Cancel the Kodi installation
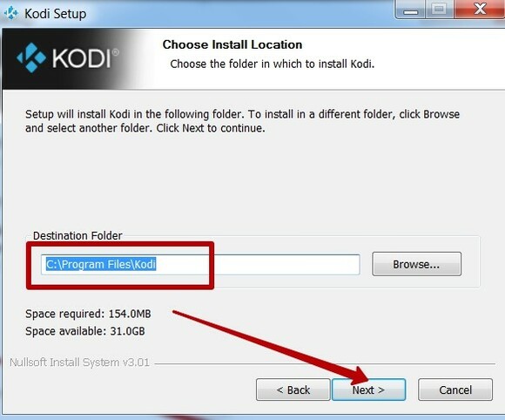The image size is (505, 420). tap(455, 390)
